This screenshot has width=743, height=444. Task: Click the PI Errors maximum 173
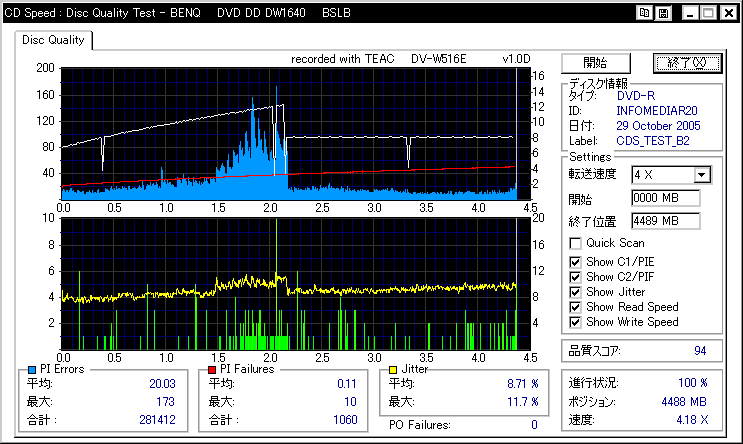point(165,402)
